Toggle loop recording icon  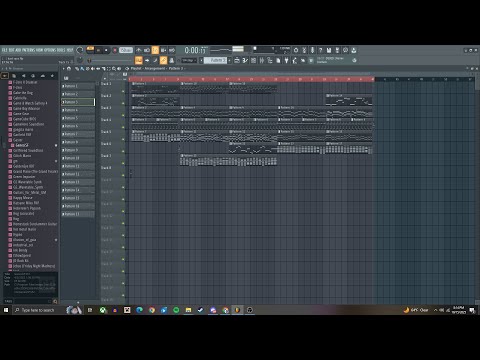[172, 50]
